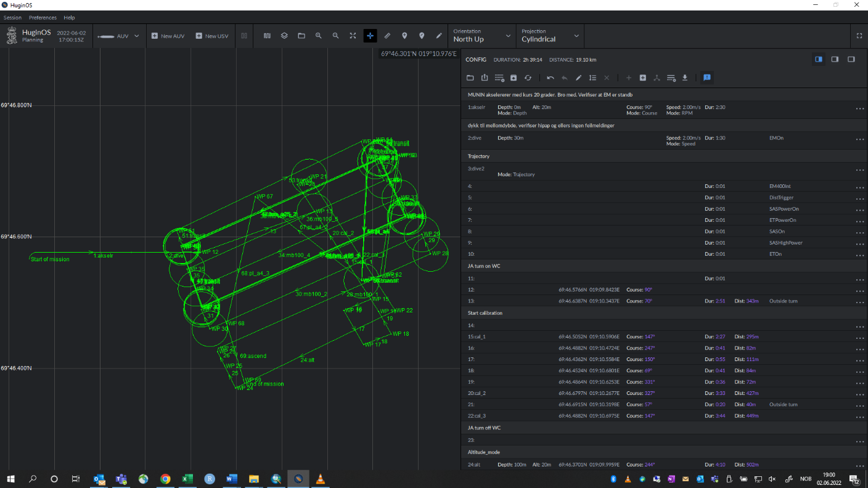Click the fit-to-view icon on map toolbar
The width and height of the screenshot is (868, 488).
click(353, 36)
